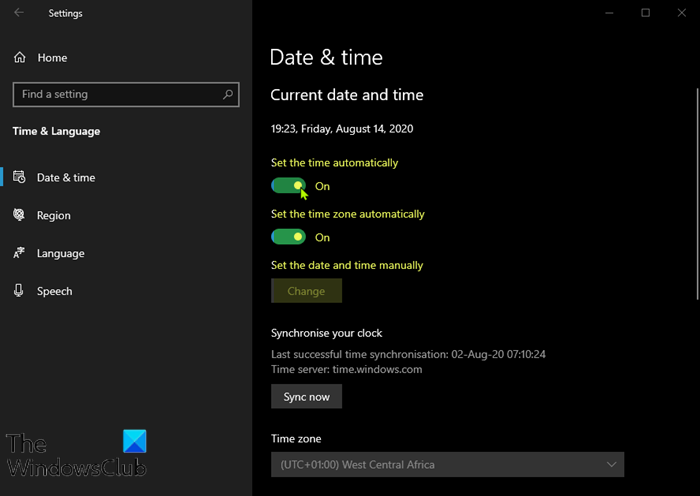
Task: Click the Home icon in sidebar
Action: click(20, 58)
